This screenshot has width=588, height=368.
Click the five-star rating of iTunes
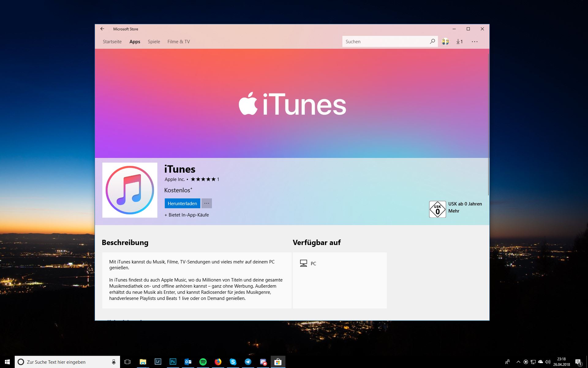click(x=203, y=179)
